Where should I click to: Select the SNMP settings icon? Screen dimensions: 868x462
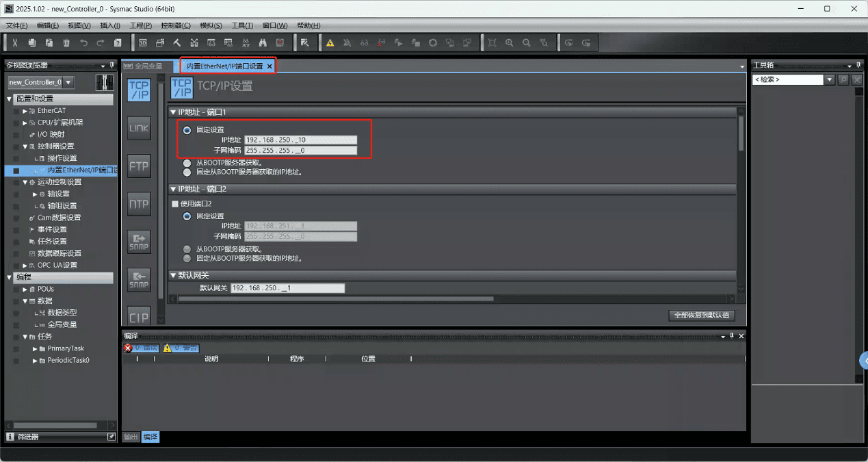click(138, 241)
